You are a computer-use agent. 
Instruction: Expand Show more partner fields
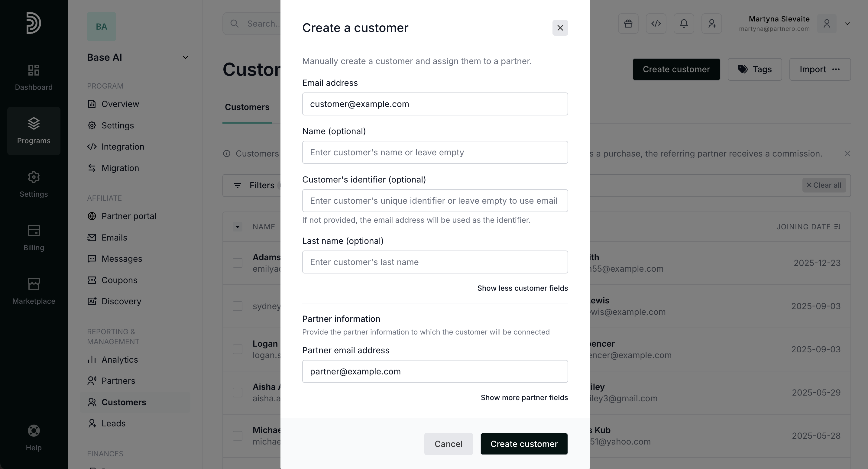[x=524, y=398]
